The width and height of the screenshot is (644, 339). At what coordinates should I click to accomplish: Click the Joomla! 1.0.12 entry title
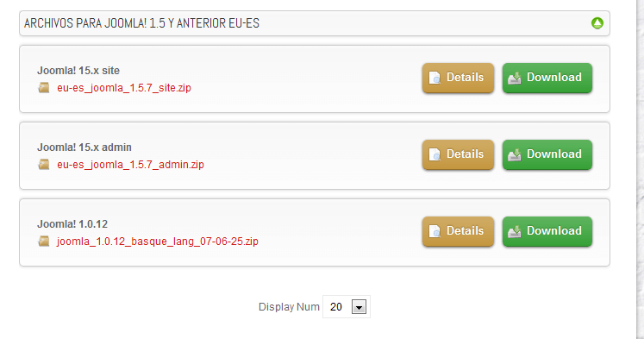(x=72, y=224)
